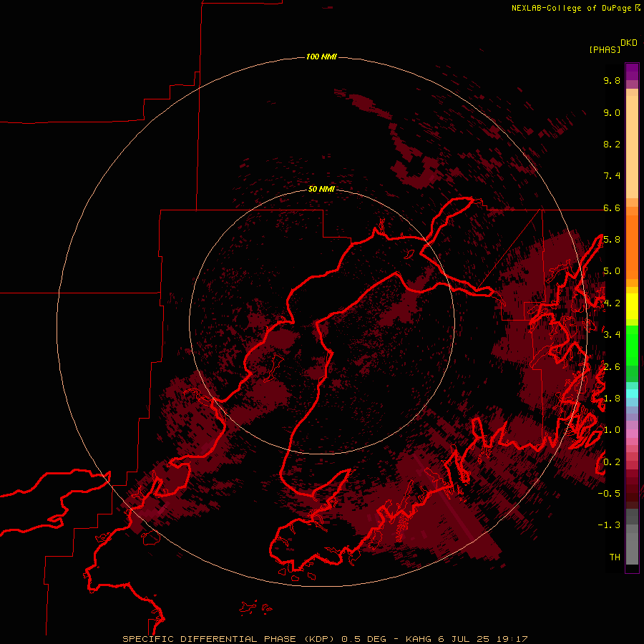
Task: Select the 4.2 scale value
Action: coord(612,303)
